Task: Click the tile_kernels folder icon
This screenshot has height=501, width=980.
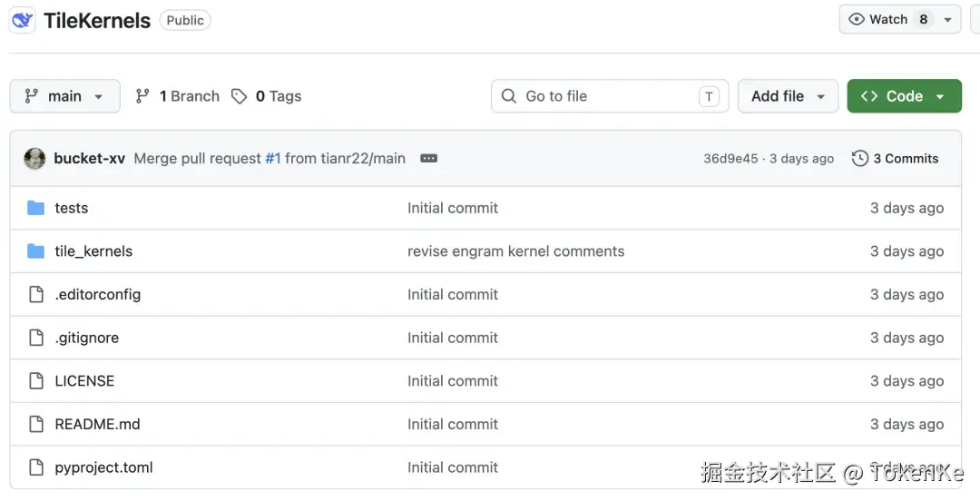Action: coord(36,251)
